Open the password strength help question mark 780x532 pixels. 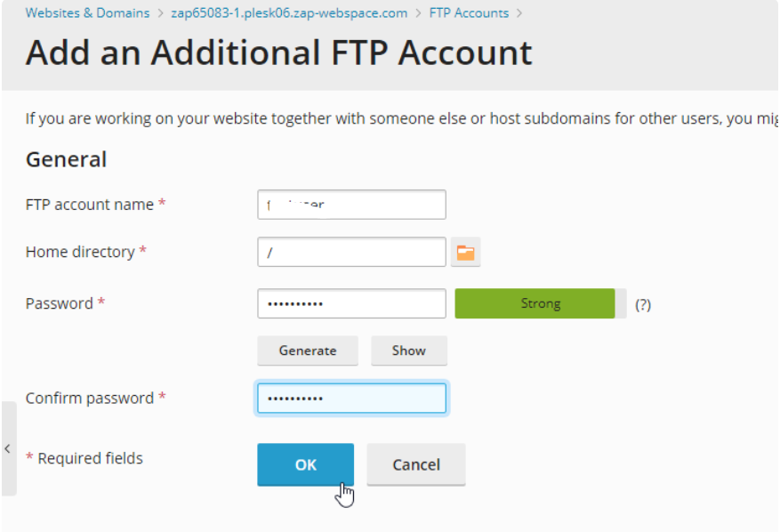pos(643,304)
